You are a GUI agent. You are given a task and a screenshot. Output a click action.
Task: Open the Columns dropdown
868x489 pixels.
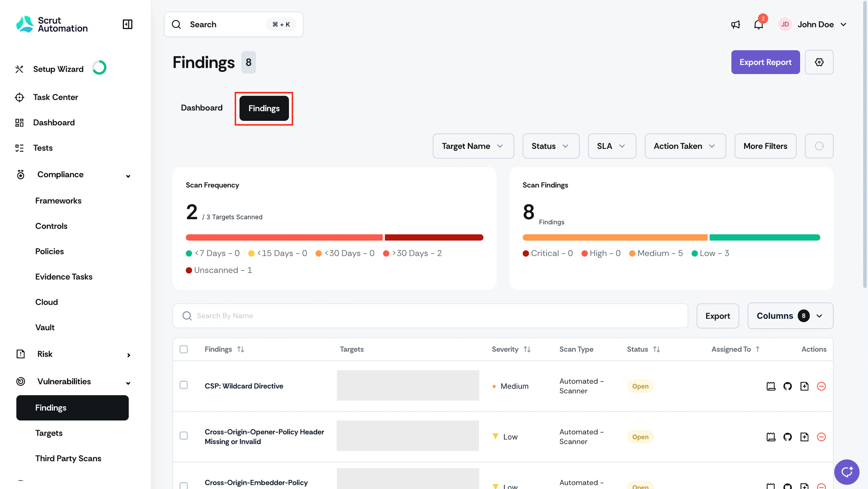(790, 316)
